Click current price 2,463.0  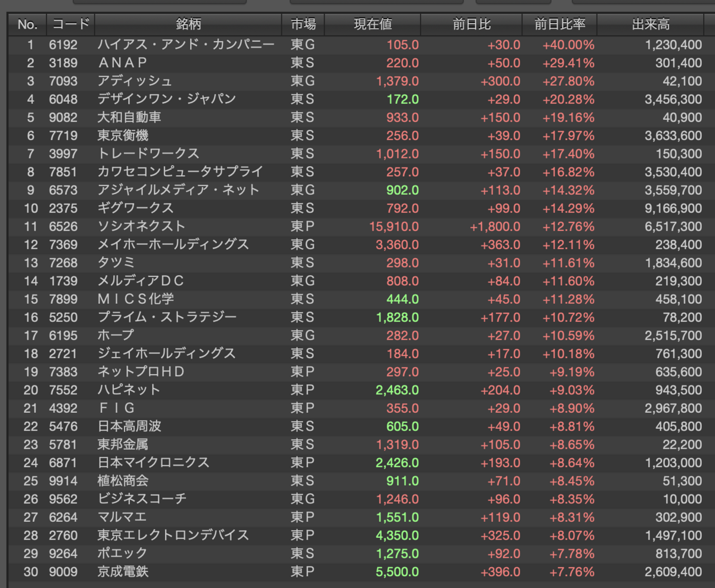(397, 390)
